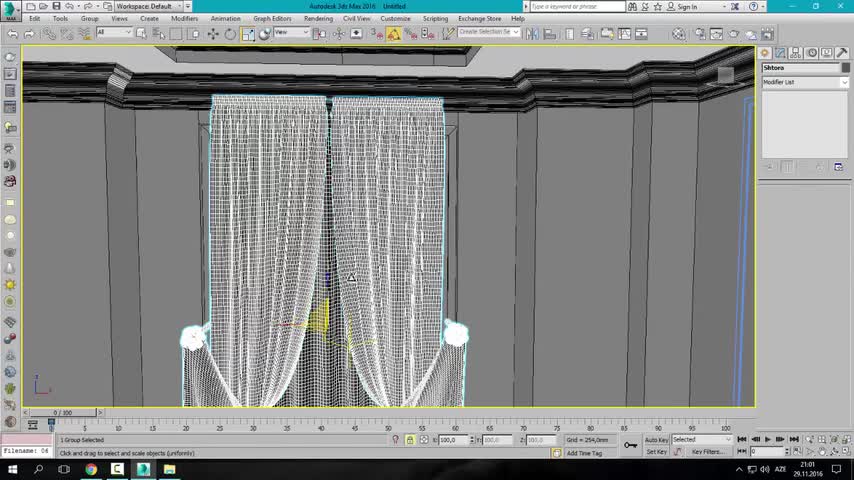This screenshot has width=854, height=480.
Task: Click the Render Production teapot icon
Action: (734, 34)
